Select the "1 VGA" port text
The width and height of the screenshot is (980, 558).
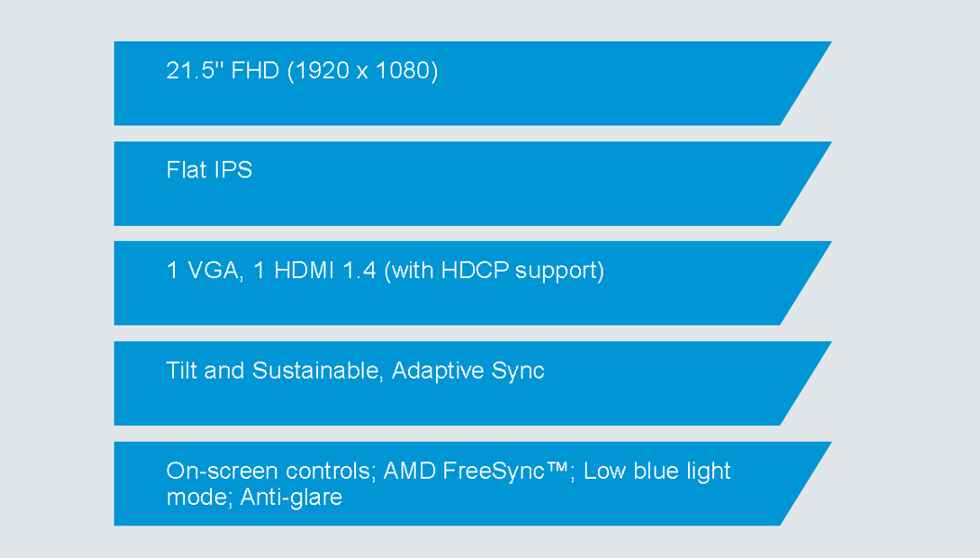203,271
